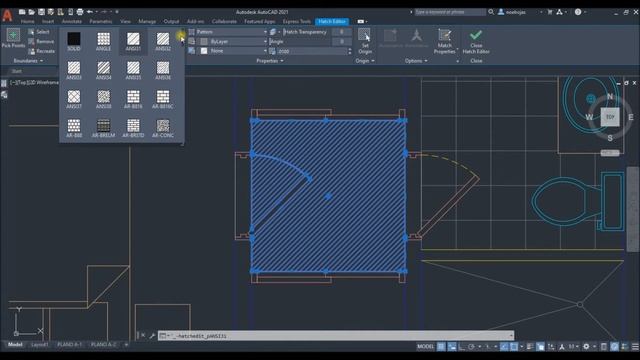Apply the ANSI35 hatch pattern

coord(133,68)
